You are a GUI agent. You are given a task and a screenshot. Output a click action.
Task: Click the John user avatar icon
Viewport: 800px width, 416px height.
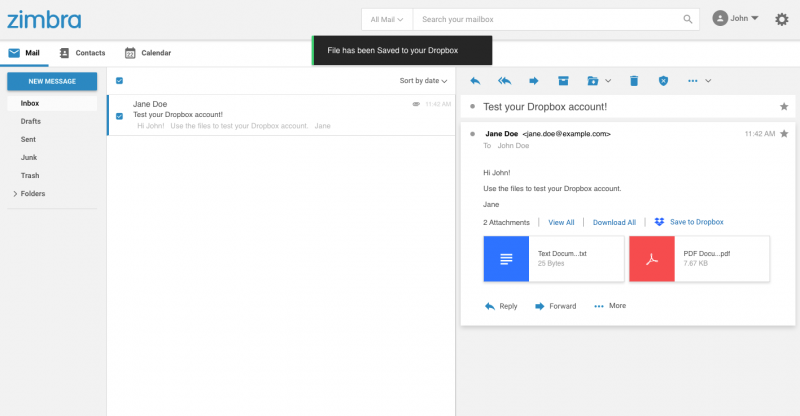pyautogui.click(x=720, y=18)
